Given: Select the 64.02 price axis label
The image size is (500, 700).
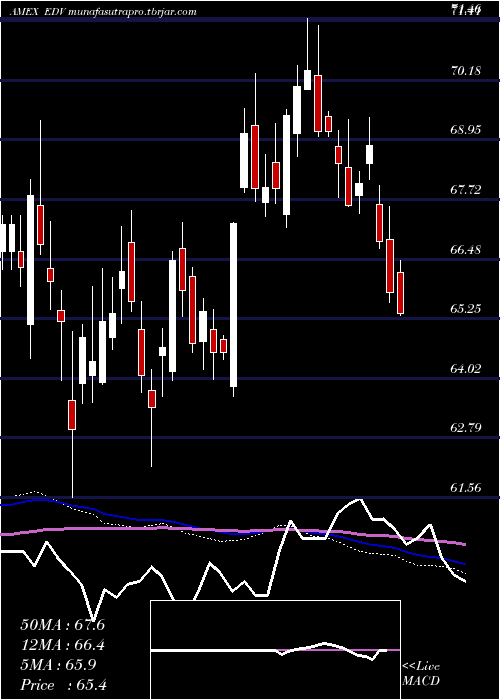Looking at the screenshot, I should pos(466,368).
